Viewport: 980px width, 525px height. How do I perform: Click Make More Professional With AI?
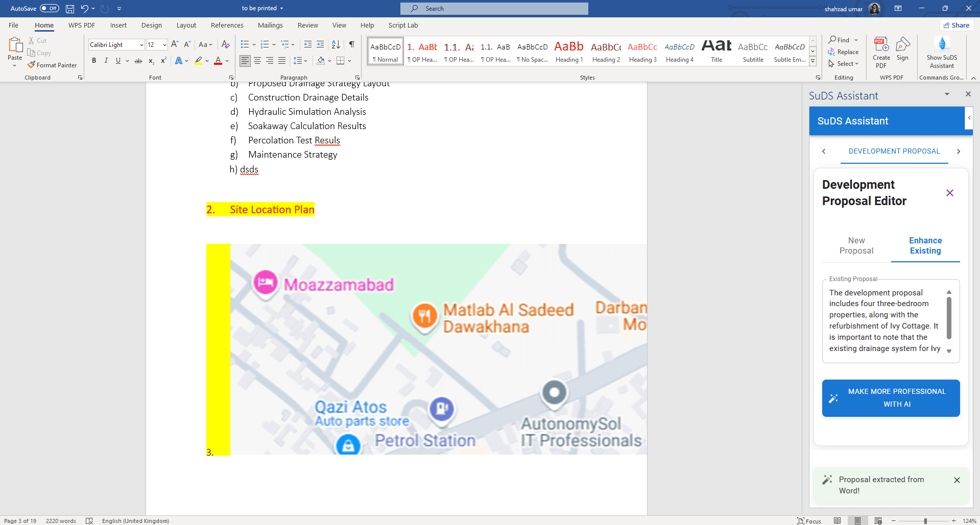pyautogui.click(x=891, y=398)
